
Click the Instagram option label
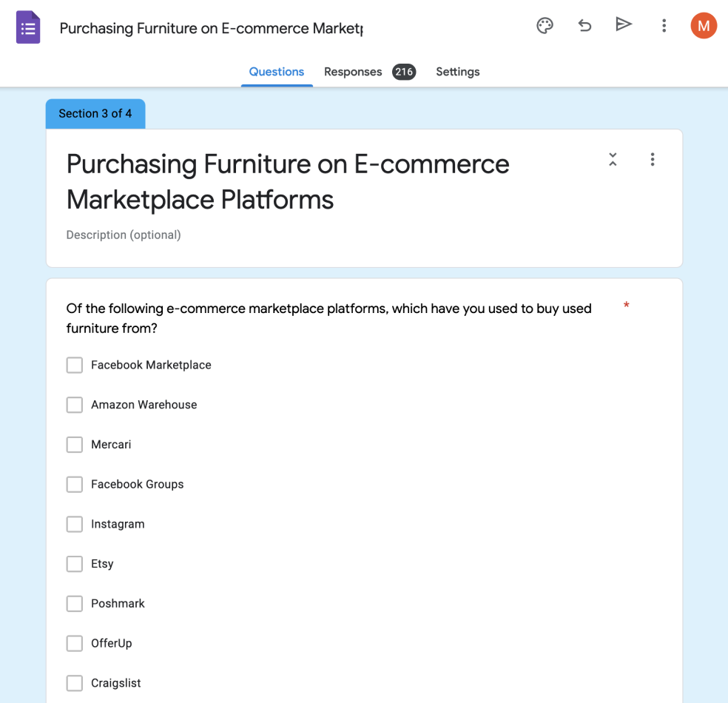tap(118, 524)
